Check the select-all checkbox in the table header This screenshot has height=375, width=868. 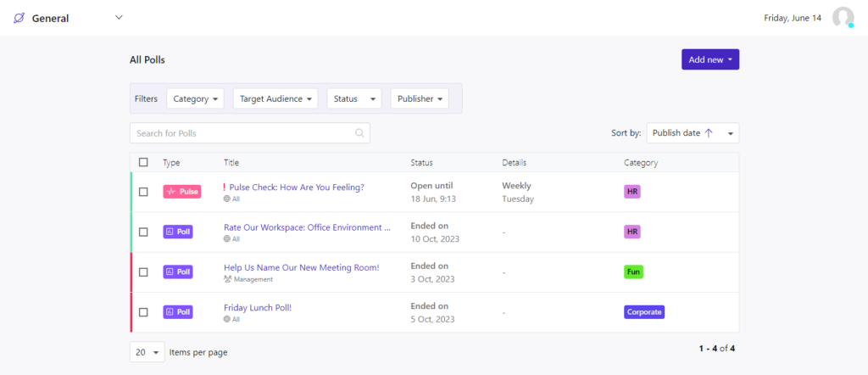click(x=143, y=162)
